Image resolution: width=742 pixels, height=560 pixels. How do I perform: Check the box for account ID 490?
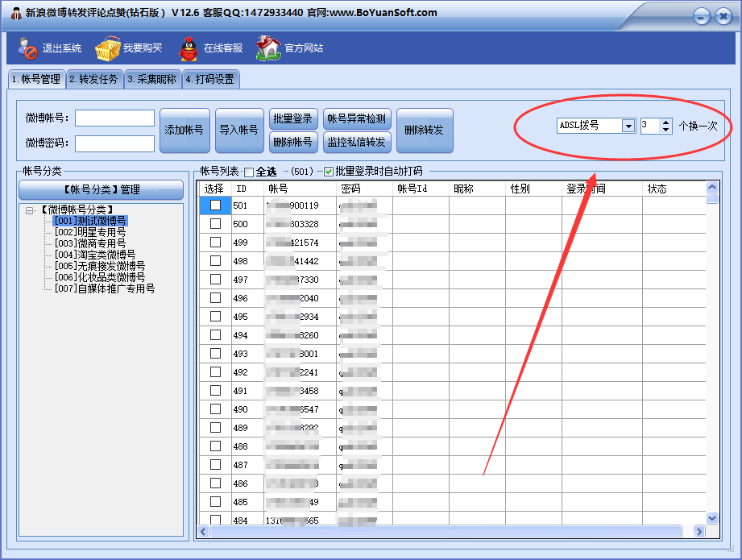coord(215,409)
